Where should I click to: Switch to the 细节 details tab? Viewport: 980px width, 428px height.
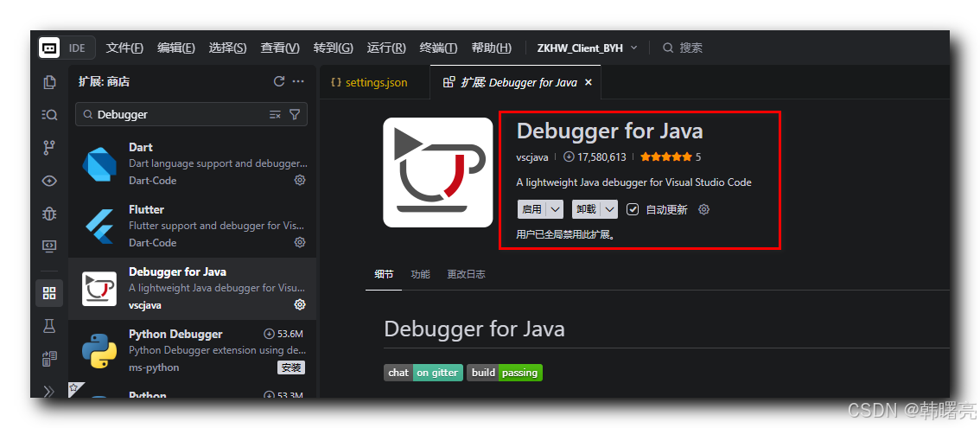[384, 274]
